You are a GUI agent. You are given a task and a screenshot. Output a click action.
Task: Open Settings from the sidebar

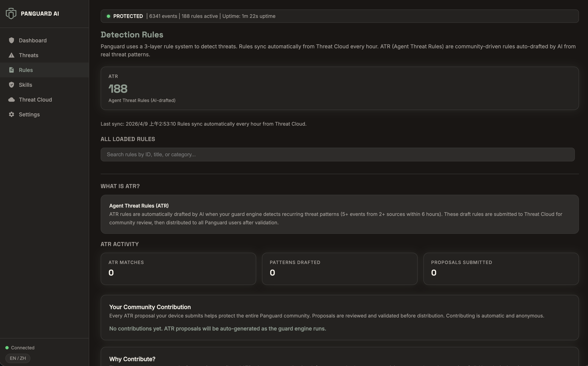point(44,115)
